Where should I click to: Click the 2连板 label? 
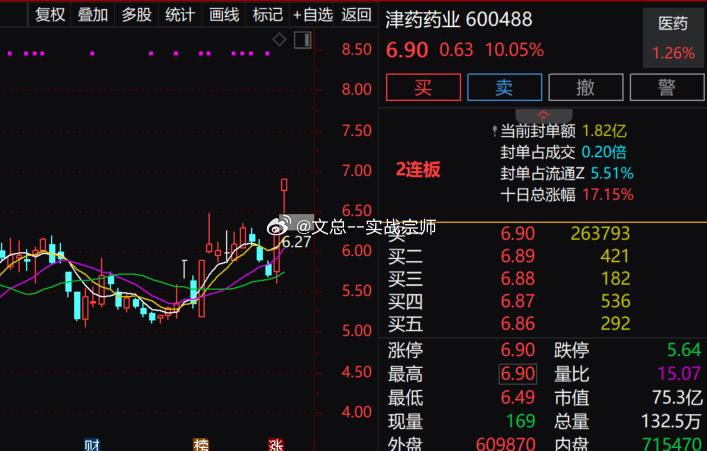point(418,170)
